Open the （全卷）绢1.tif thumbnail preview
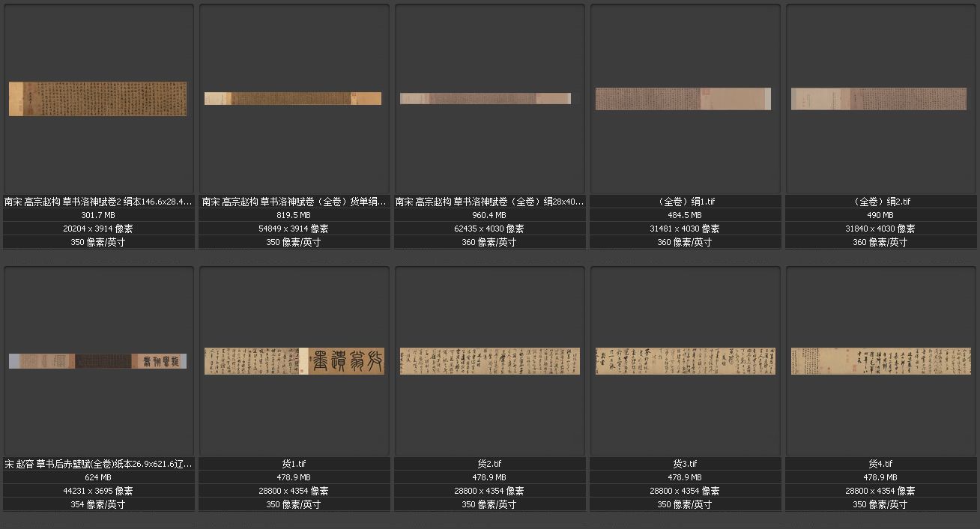The width and height of the screenshot is (980, 529). point(683,99)
